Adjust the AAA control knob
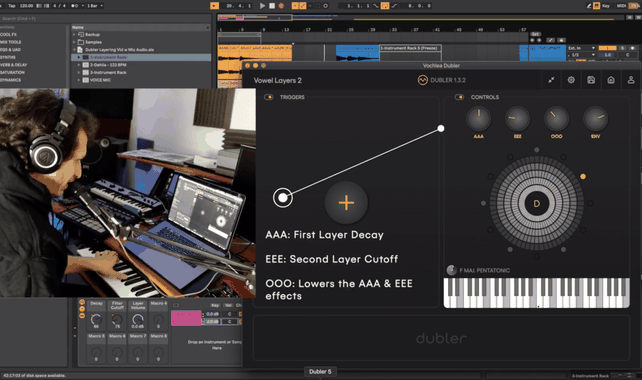This screenshot has width=642, height=380. click(x=478, y=119)
